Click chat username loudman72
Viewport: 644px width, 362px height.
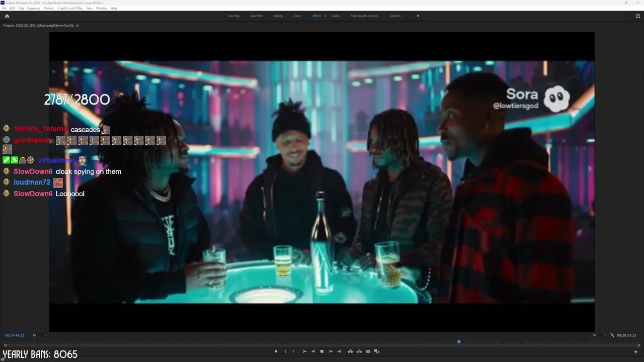[x=32, y=183]
